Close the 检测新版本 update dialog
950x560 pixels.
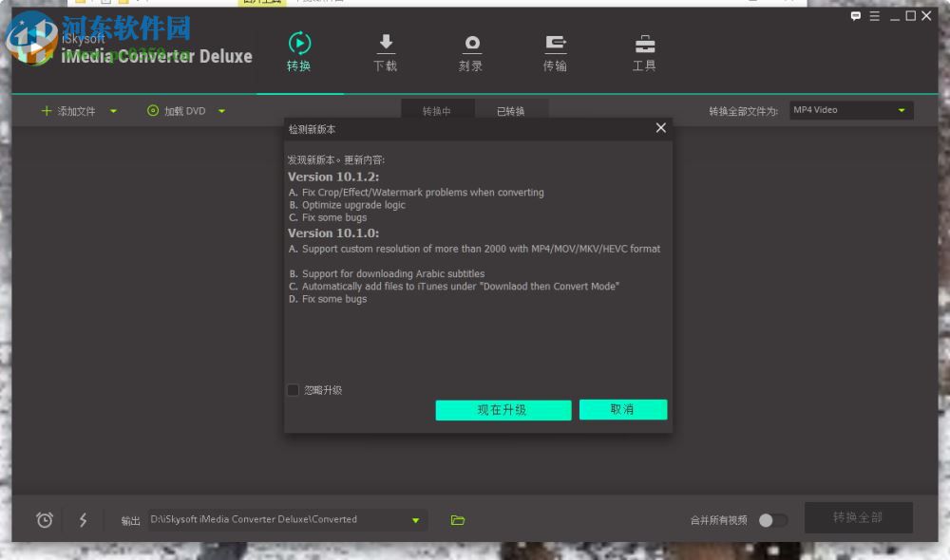coord(660,127)
